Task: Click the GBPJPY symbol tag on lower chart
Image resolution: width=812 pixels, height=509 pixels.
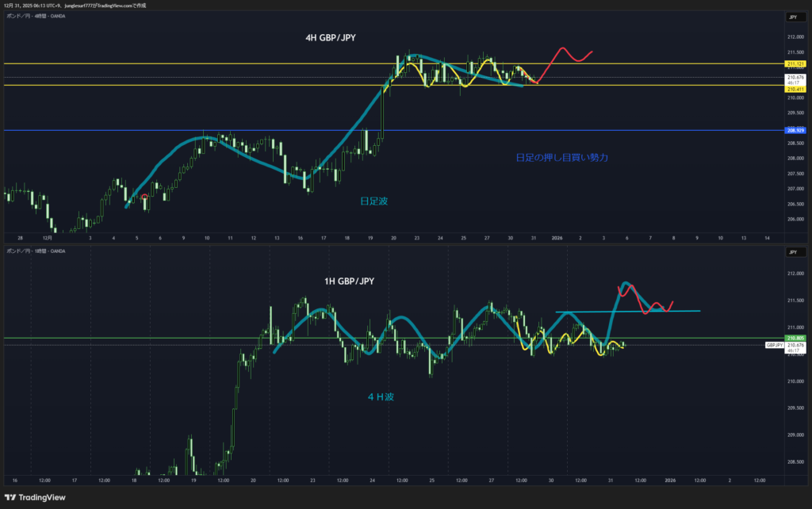Action: (774, 346)
